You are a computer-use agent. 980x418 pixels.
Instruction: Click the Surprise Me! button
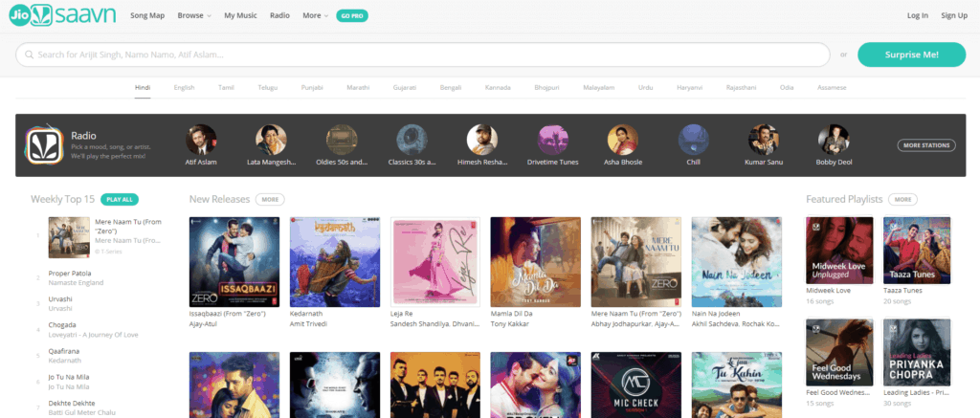911,55
